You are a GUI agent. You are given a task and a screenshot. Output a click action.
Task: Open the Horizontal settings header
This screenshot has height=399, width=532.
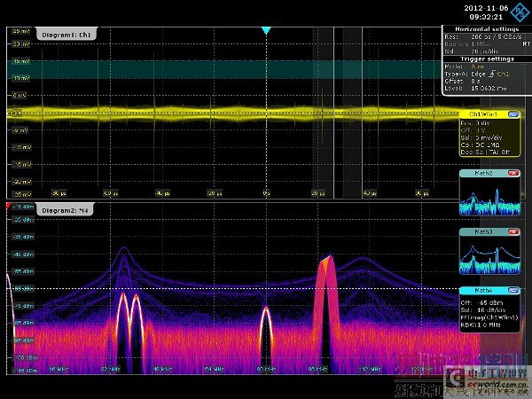click(x=487, y=29)
